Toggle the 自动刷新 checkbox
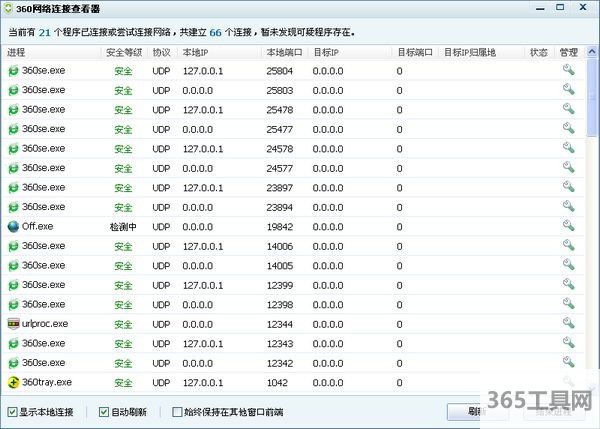 104,411
